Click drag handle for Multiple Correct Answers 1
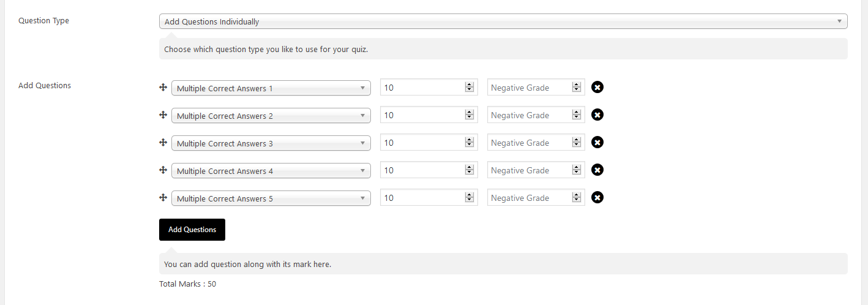The image size is (868, 305). coord(163,88)
